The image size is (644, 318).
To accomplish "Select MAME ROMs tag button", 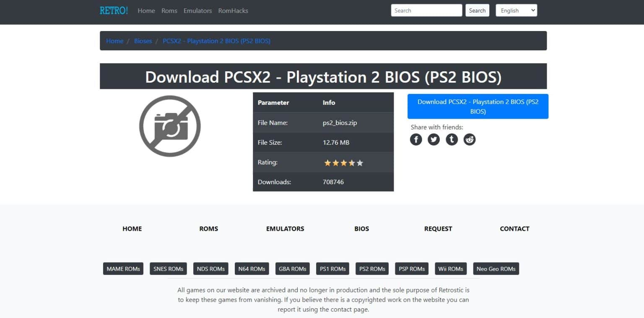I will pyautogui.click(x=123, y=269).
